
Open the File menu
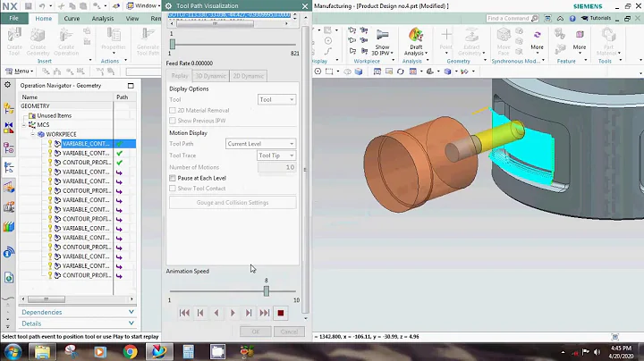pos(14,19)
